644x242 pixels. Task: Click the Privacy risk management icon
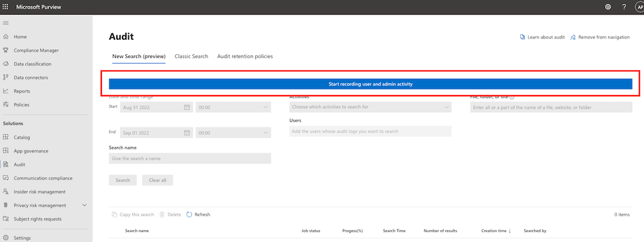pyautogui.click(x=6, y=205)
